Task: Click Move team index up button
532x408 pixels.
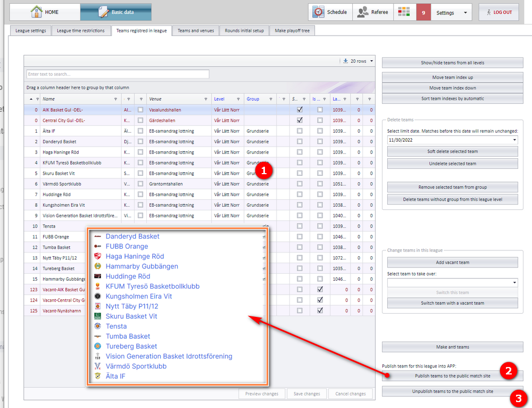Action: [452, 77]
